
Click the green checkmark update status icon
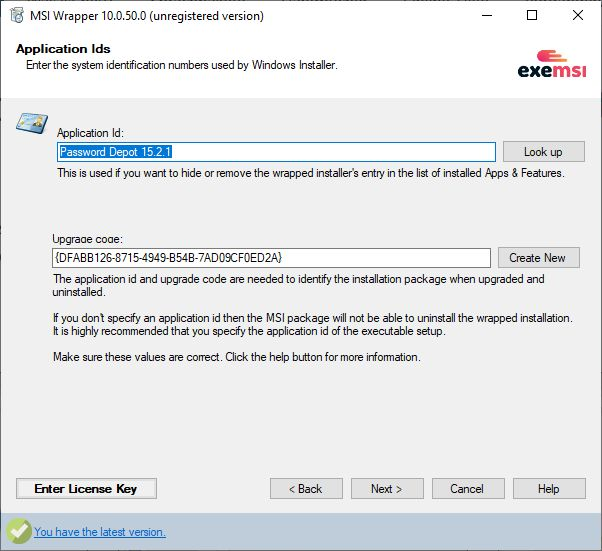18,531
